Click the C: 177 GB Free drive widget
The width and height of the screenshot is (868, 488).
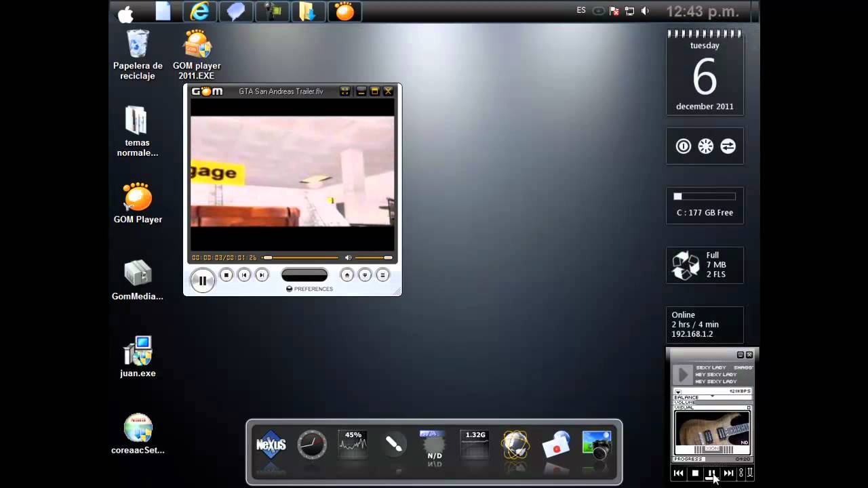click(705, 205)
